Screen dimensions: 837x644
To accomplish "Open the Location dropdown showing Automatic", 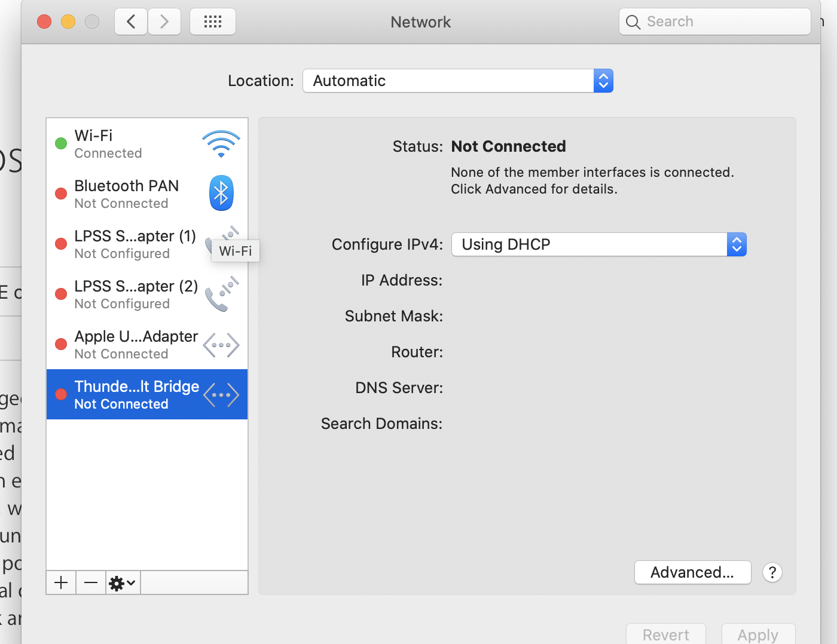I will [458, 81].
